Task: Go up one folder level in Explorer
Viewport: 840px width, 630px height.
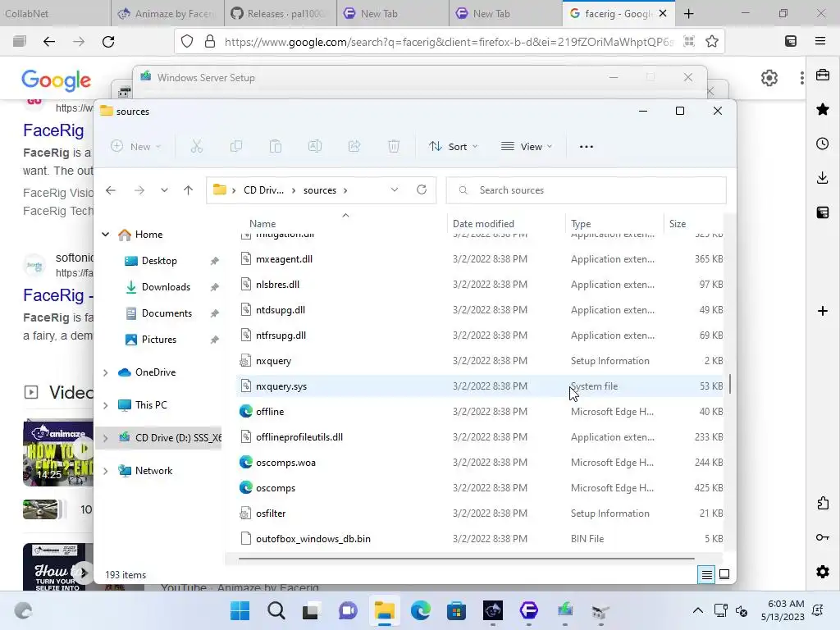Action: pos(188,190)
